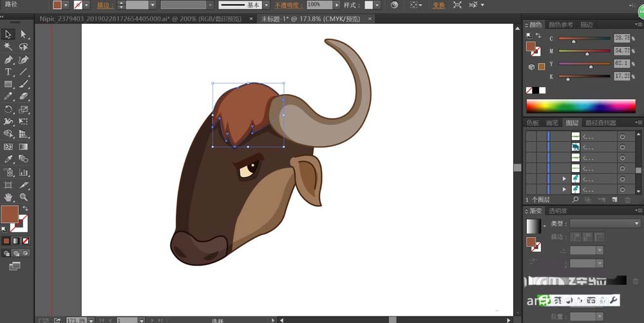The width and height of the screenshot is (644, 323).
Task: Select the Pen tool
Action: [x=8, y=59]
